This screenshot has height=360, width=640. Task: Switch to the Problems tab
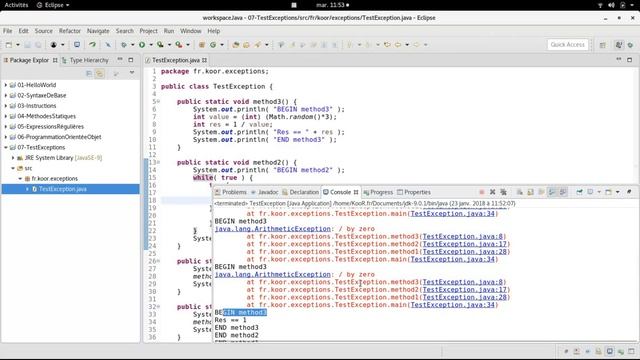click(x=231, y=192)
